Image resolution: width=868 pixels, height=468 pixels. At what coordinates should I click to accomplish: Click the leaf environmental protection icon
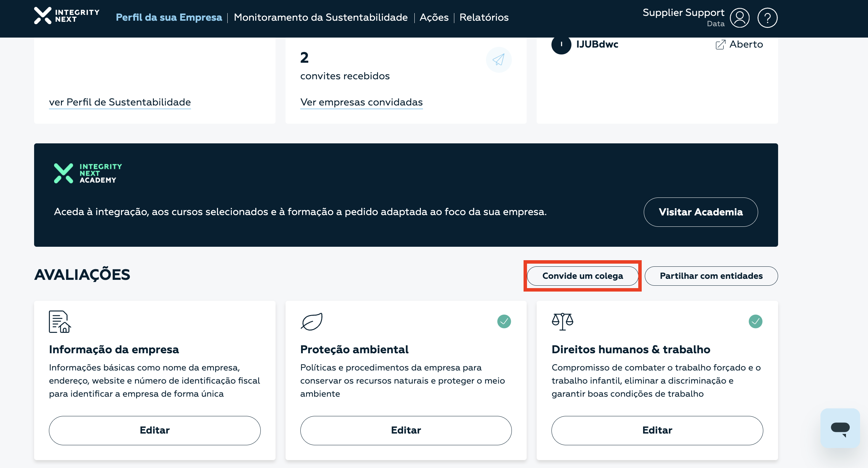tap(311, 322)
